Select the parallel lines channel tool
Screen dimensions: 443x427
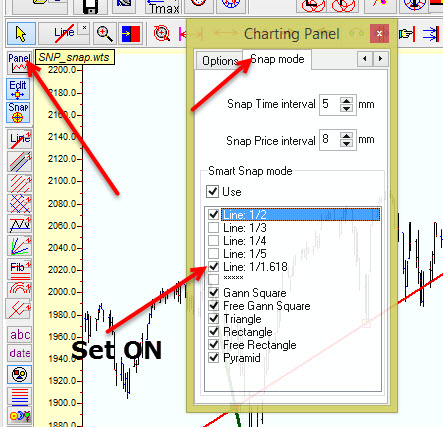[20, 161]
